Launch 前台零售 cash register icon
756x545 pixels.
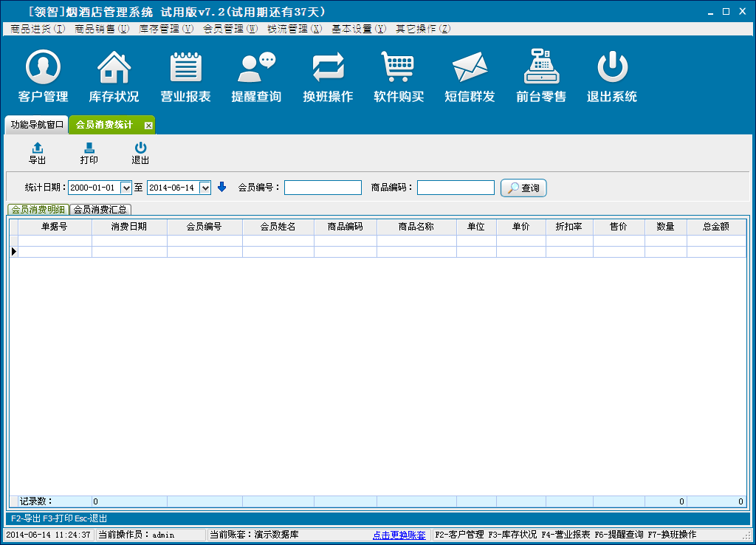coord(541,68)
